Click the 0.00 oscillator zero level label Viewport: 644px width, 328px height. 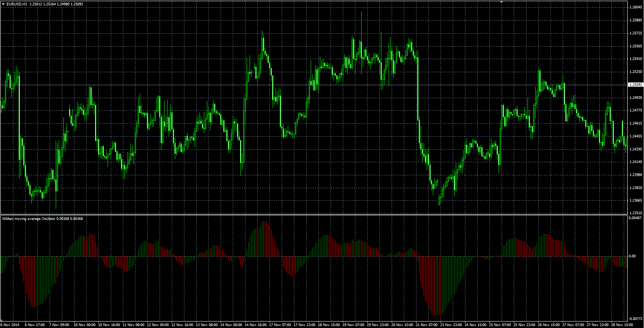click(x=632, y=256)
